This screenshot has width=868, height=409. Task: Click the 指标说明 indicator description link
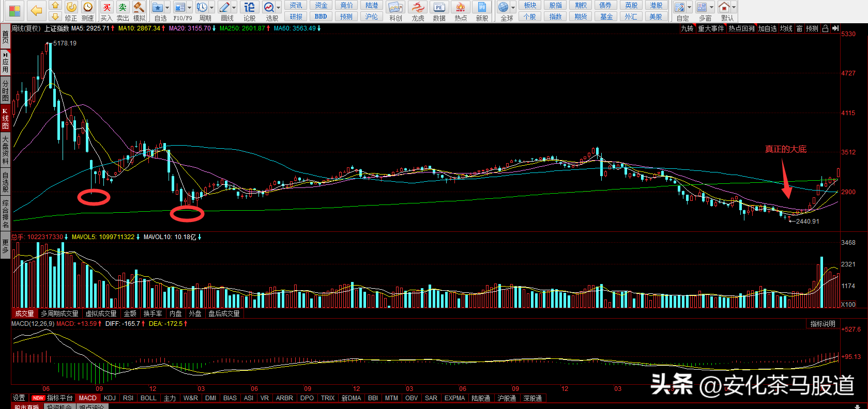pyautogui.click(x=823, y=324)
